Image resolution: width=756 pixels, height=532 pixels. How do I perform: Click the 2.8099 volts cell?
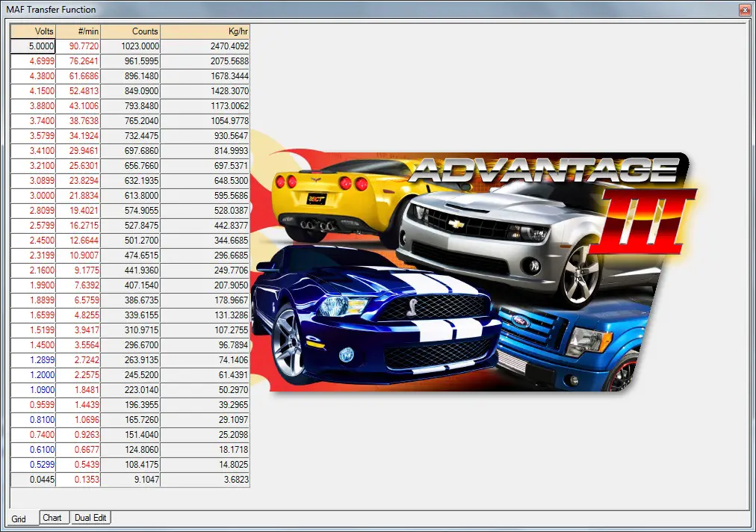point(34,211)
